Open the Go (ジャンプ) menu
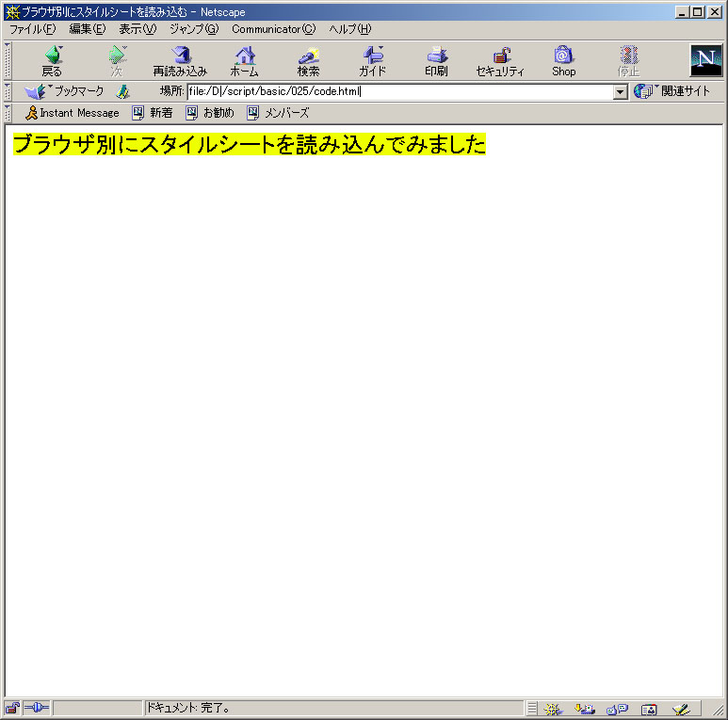 pos(194,29)
